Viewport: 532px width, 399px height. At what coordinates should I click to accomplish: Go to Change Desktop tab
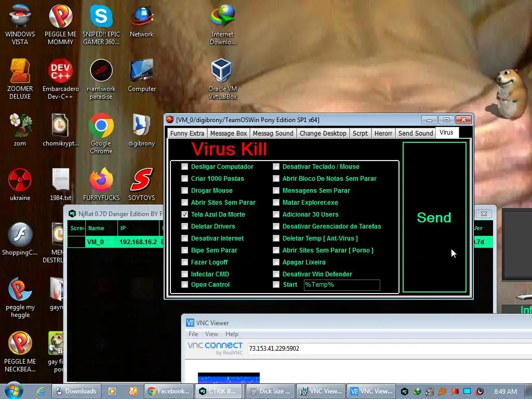(323, 133)
